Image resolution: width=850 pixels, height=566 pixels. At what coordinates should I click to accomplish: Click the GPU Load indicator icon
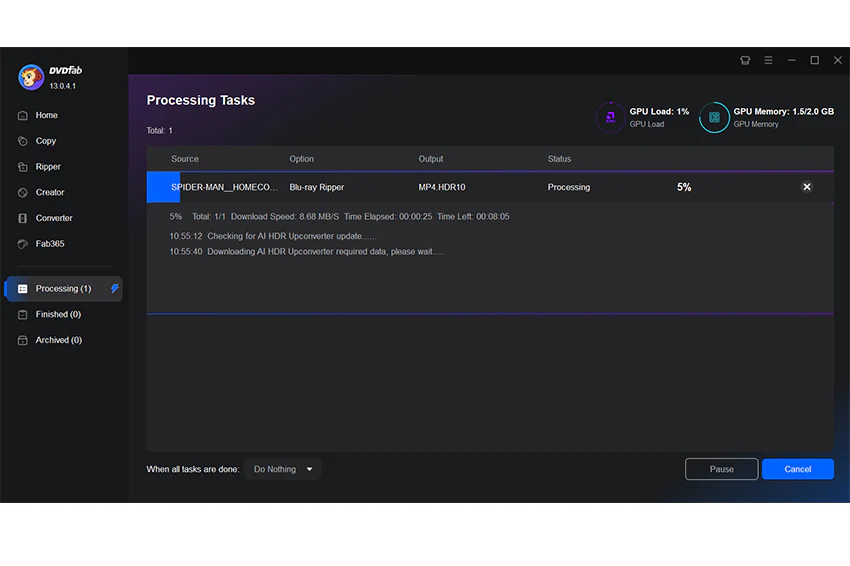click(610, 117)
